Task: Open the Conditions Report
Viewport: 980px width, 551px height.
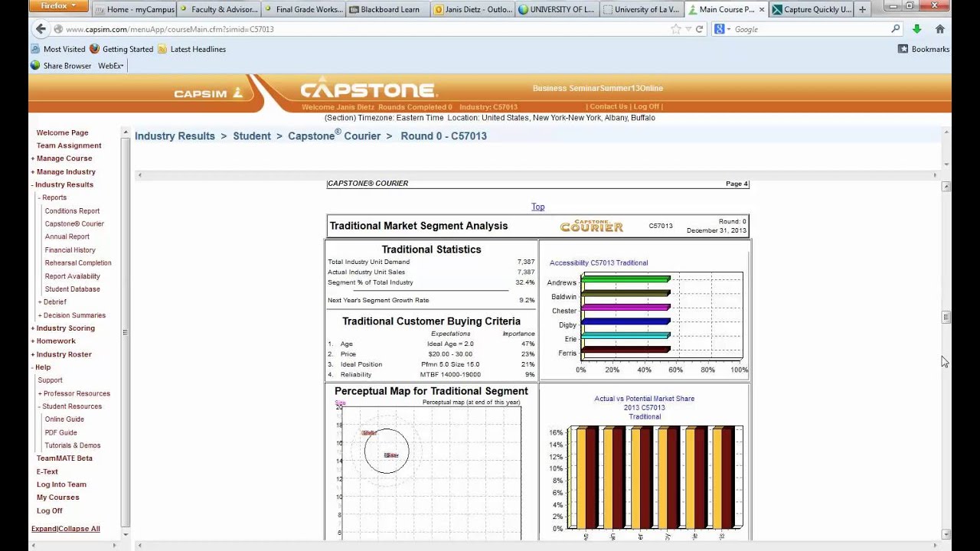Action: pos(72,211)
